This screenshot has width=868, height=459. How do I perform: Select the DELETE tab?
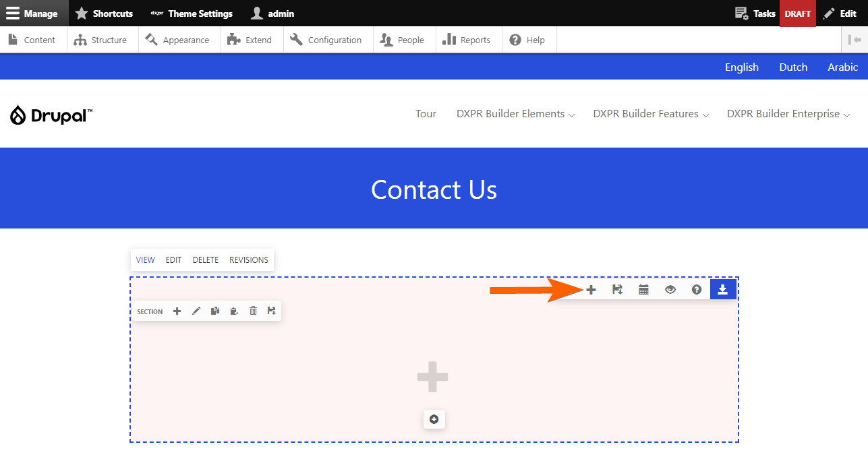tap(206, 259)
